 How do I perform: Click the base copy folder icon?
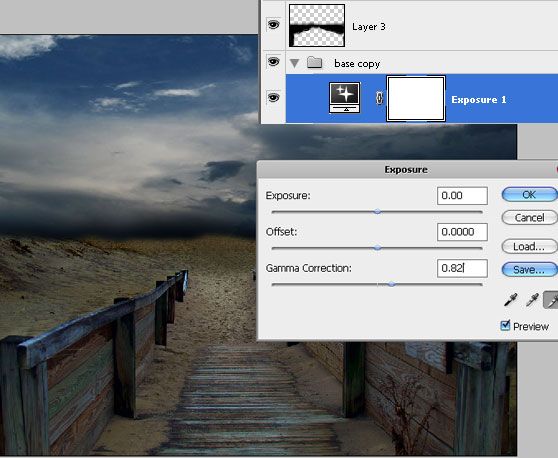tap(315, 63)
